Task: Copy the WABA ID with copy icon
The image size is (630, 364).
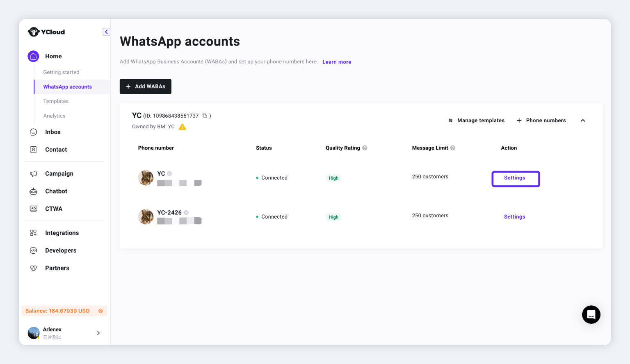Action: [205, 116]
